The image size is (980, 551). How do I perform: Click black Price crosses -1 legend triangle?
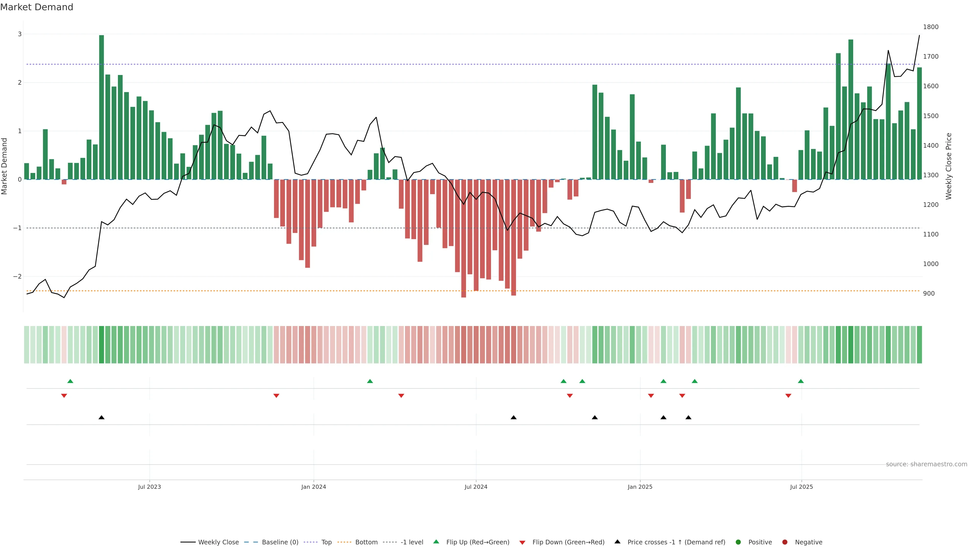pyautogui.click(x=617, y=542)
